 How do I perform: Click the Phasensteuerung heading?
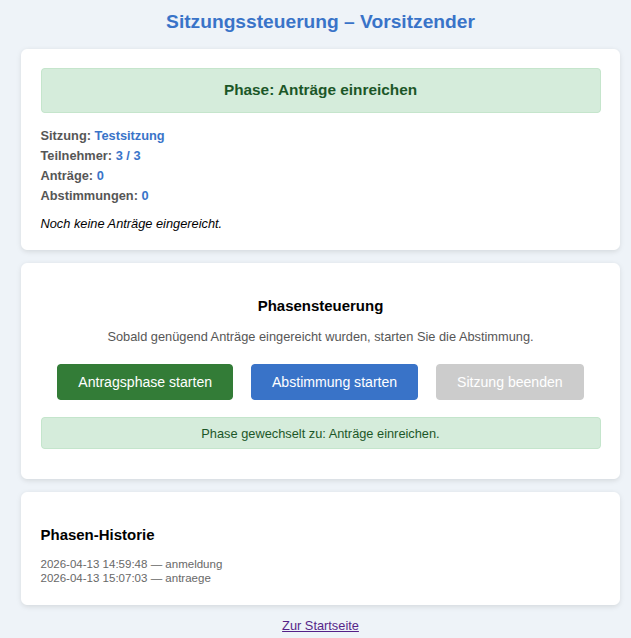[x=320, y=306]
